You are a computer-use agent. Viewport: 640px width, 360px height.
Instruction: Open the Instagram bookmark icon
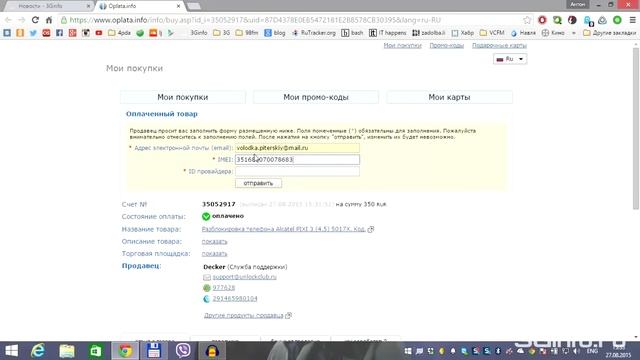click(x=86, y=33)
